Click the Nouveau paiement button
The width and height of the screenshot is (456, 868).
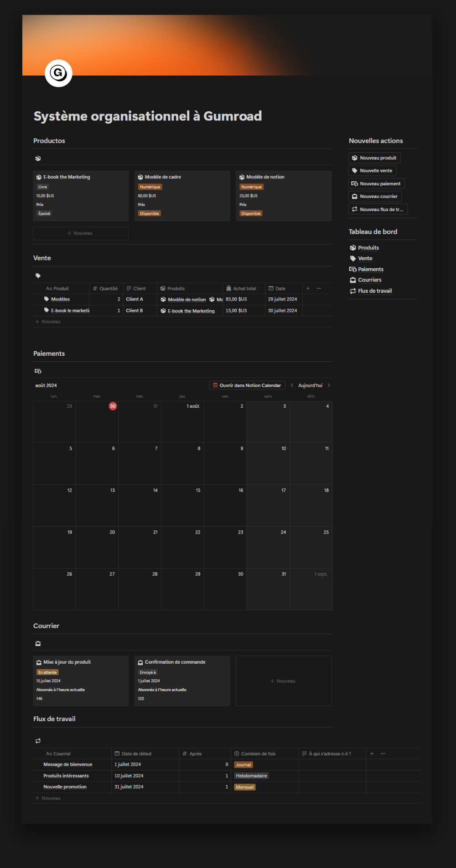[376, 183]
